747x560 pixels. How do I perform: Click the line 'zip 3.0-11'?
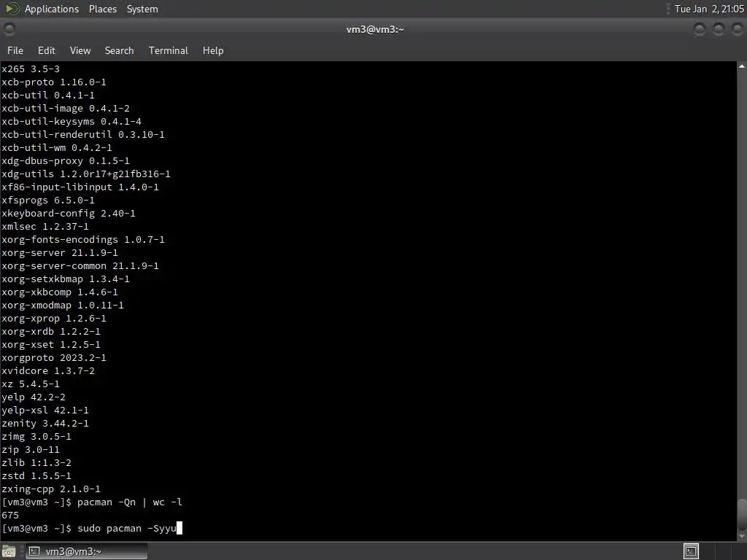31,449
